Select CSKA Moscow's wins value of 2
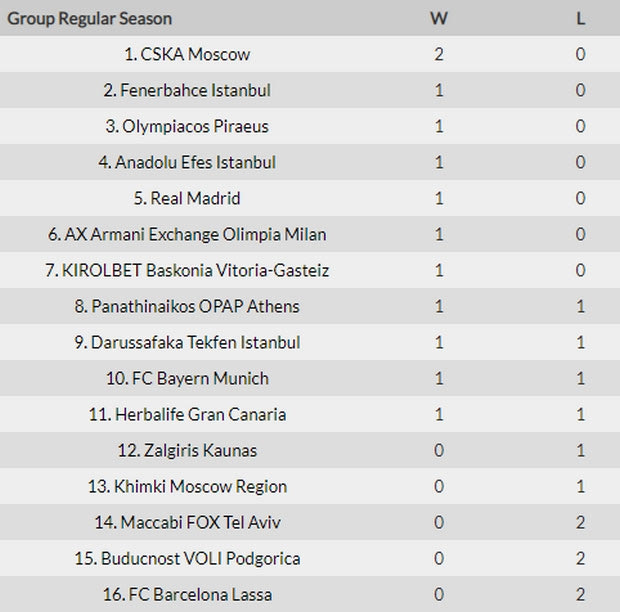Screen dimensions: 620x612 [x=439, y=54]
